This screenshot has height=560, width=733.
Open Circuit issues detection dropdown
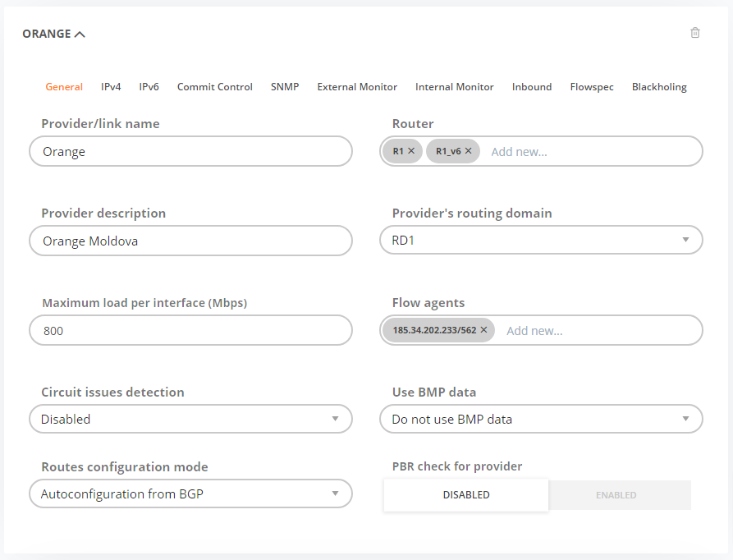click(x=190, y=419)
